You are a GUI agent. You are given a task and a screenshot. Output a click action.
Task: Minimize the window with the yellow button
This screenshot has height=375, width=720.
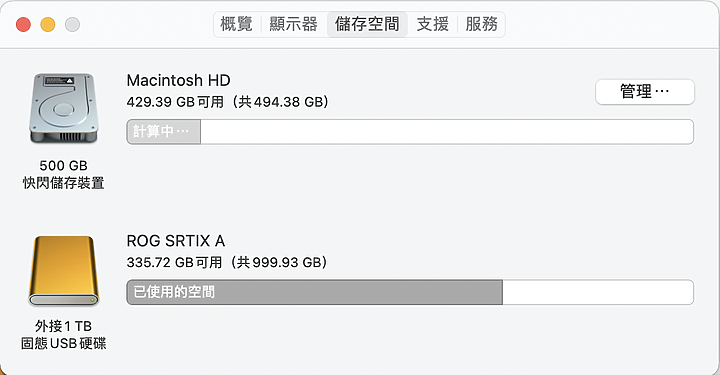point(48,24)
